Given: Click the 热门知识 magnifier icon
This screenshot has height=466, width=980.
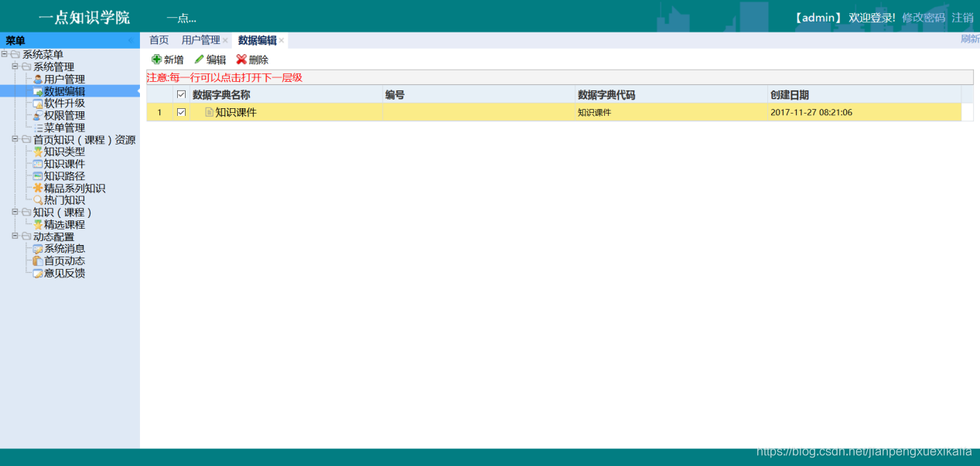Looking at the screenshot, I should click(x=38, y=200).
